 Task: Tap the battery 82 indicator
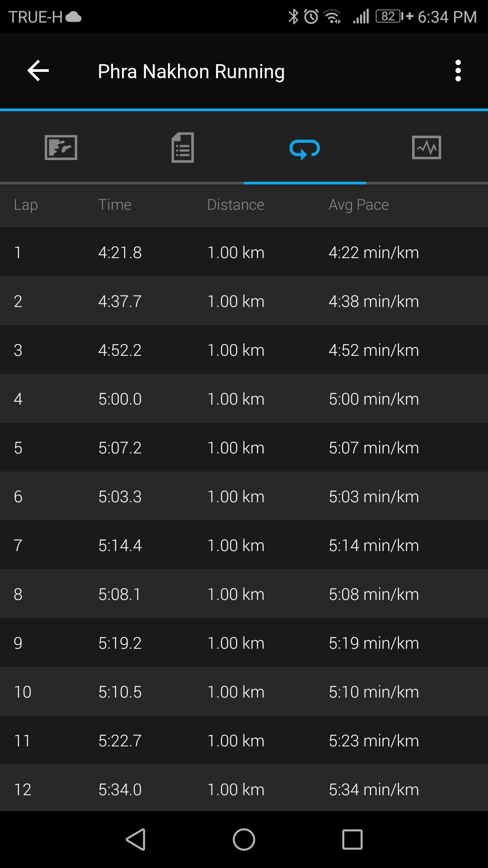point(389,17)
